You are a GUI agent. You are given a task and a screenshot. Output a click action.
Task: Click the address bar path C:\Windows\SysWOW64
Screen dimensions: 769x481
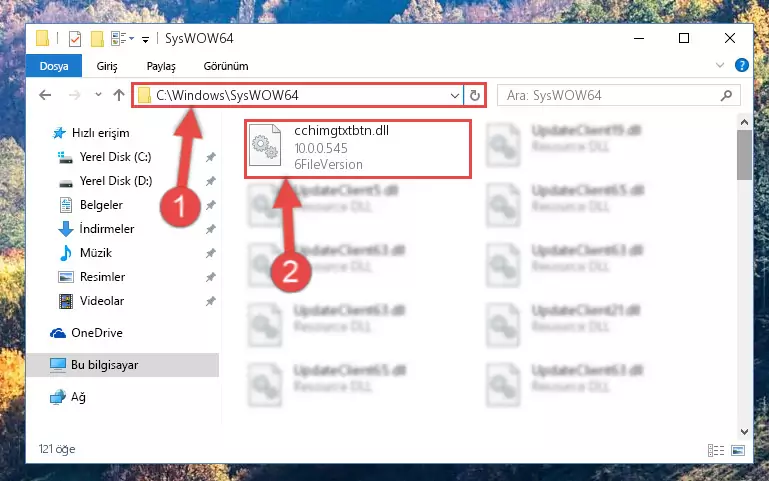coord(227,95)
